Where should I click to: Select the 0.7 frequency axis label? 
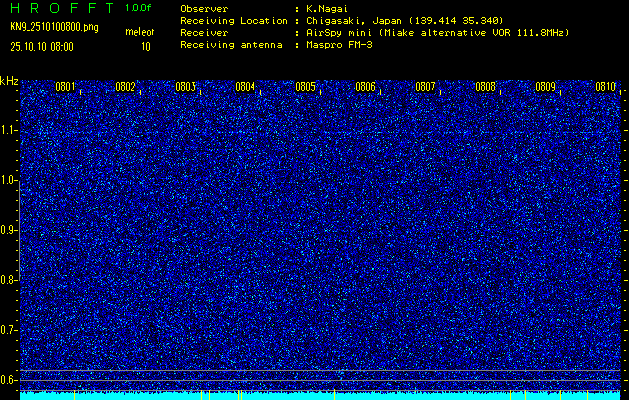coord(9,330)
